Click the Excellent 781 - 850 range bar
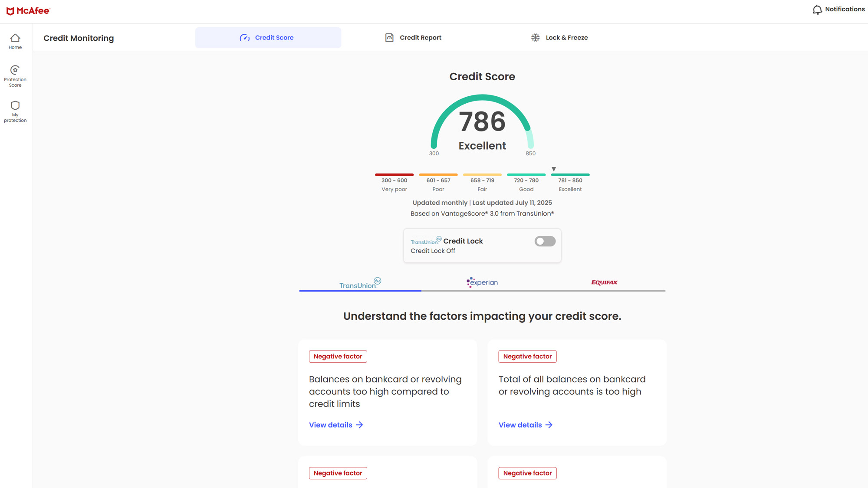The height and width of the screenshot is (488, 868). coord(570,175)
